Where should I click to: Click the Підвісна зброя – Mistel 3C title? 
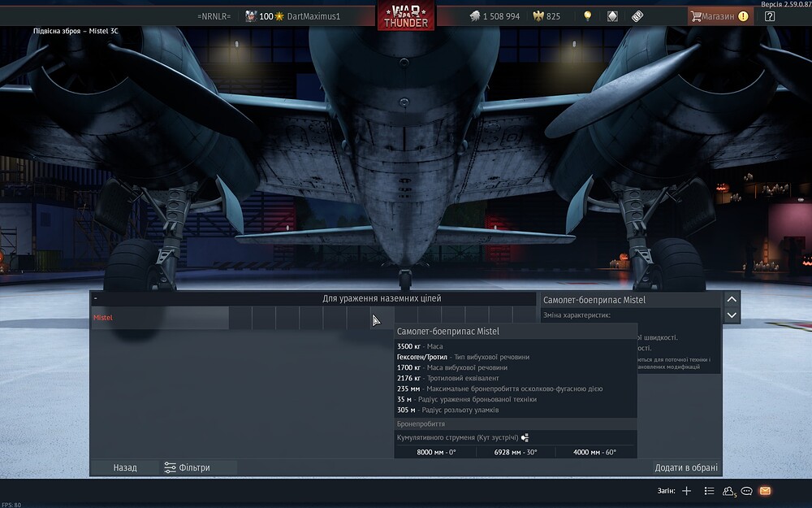[76, 31]
